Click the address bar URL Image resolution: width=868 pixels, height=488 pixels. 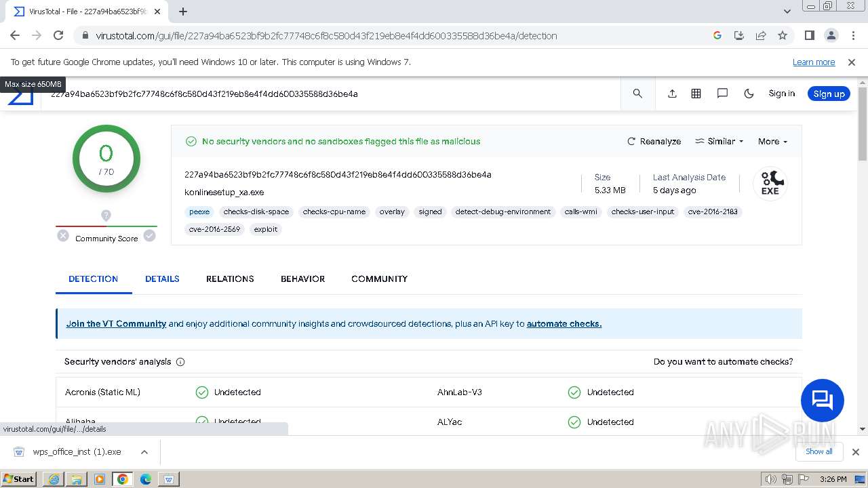[326, 36]
